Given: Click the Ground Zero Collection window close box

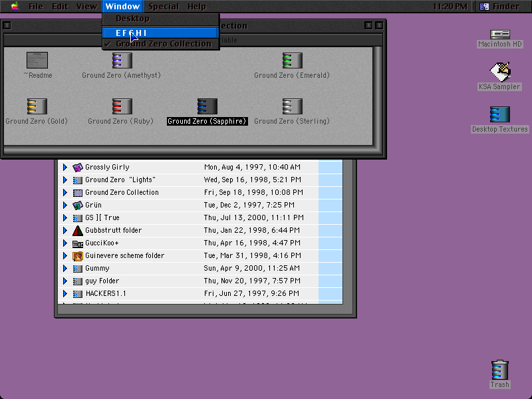Looking at the screenshot, I should [x=7, y=25].
